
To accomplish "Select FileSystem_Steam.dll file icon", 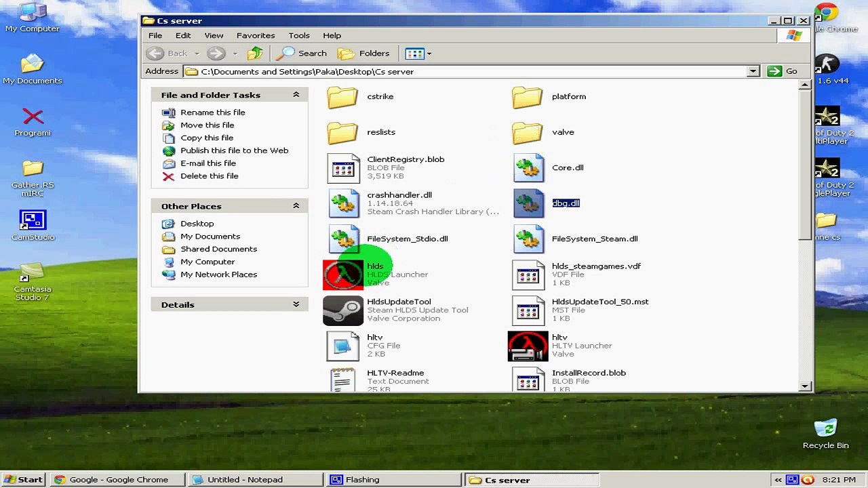I will 528,239.
